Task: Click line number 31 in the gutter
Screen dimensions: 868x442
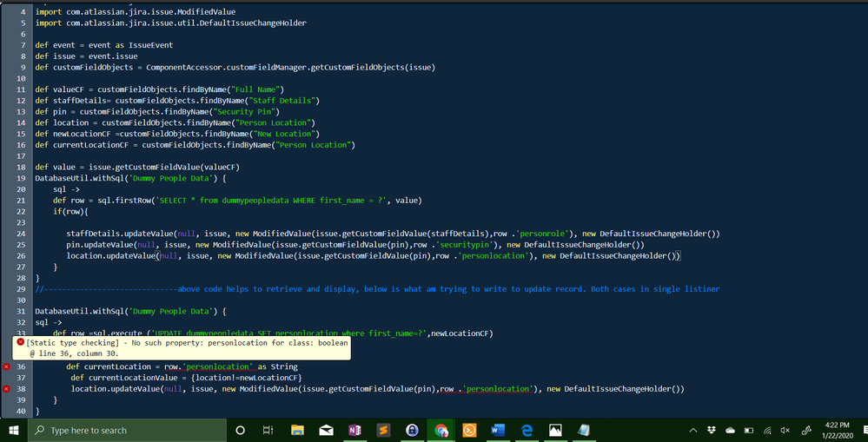Action: [21, 311]
